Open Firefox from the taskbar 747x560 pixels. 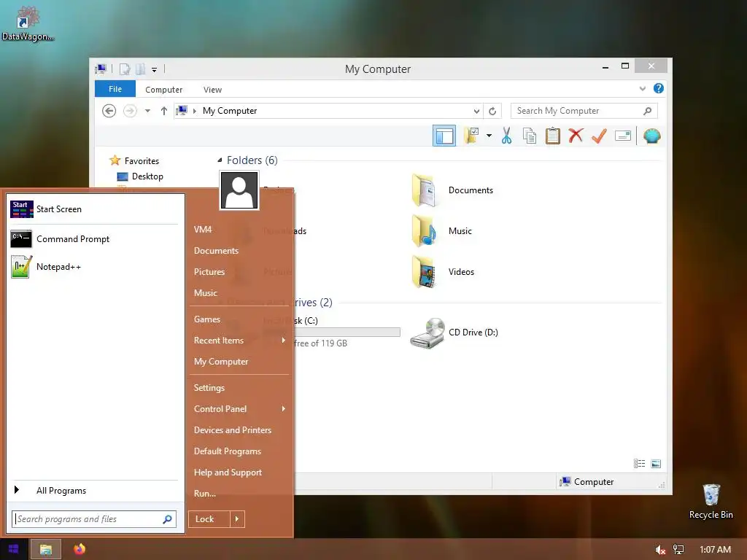[80, 550]
